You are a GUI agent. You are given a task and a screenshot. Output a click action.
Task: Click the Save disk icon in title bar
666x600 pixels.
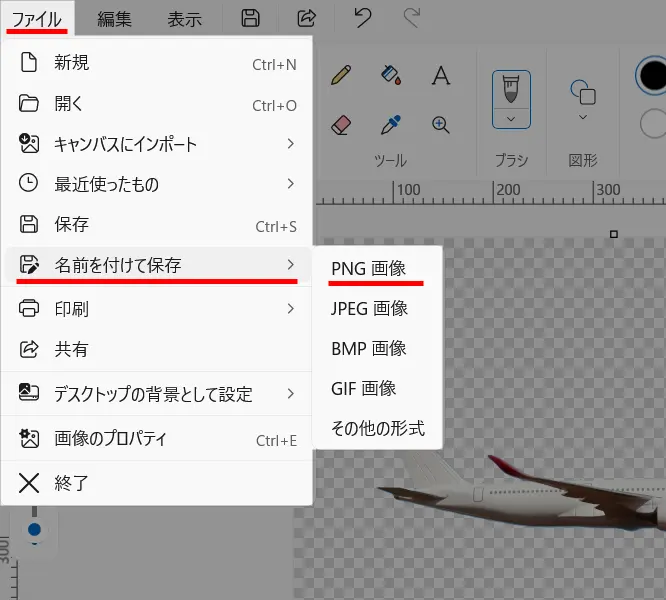(251, 18)
